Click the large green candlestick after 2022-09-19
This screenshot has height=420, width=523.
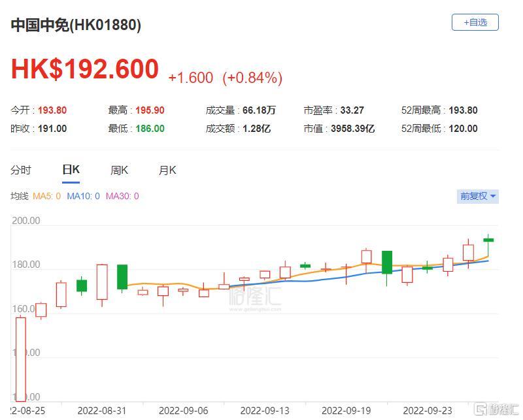coord(387,262)
